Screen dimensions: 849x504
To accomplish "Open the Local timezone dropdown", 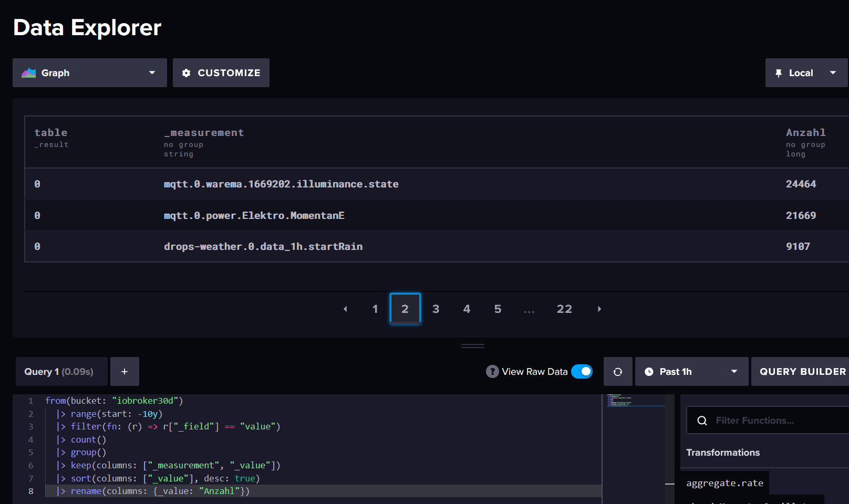I will coord(806,73).
